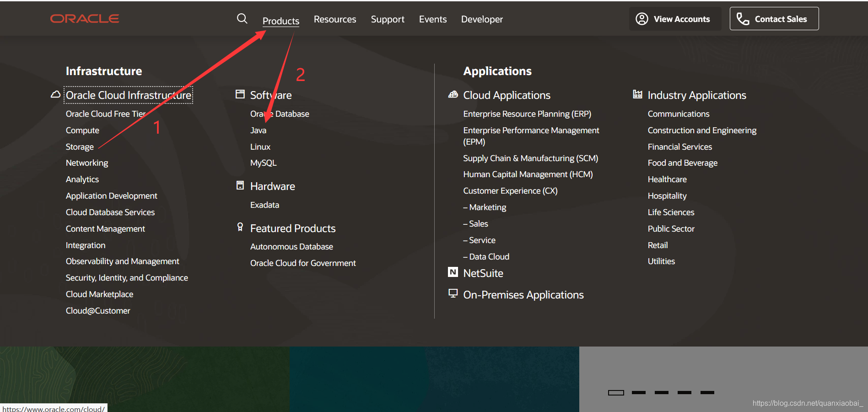The width and height of the screenshot is (868, 412).
Task: Open the Networking link
Action: tap(87, 163)
